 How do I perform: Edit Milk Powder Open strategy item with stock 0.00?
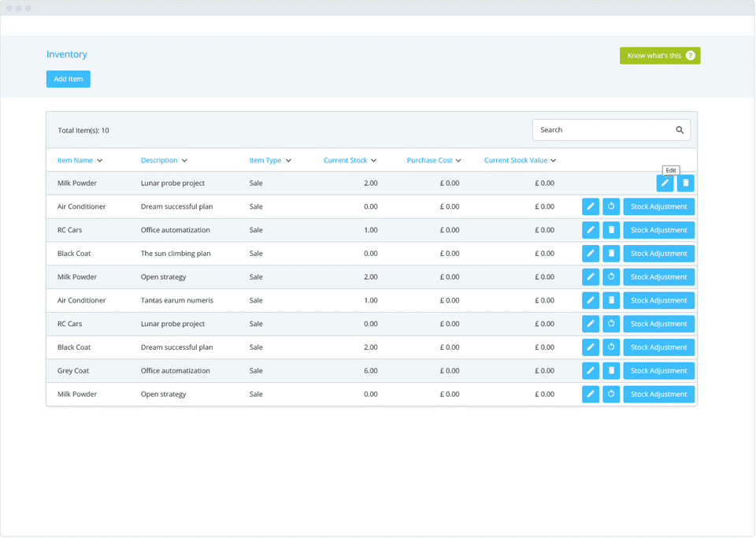click(591, 395)
